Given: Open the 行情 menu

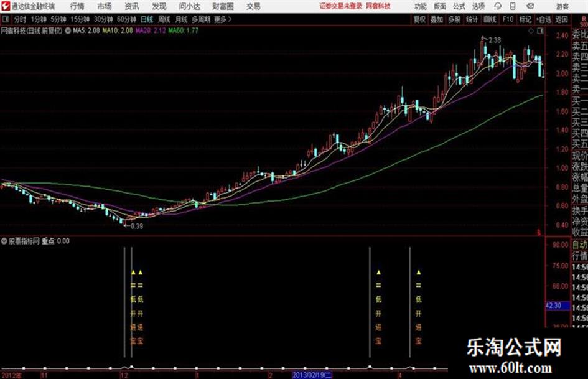Looking at the screenshot, I should pos(77,6).
